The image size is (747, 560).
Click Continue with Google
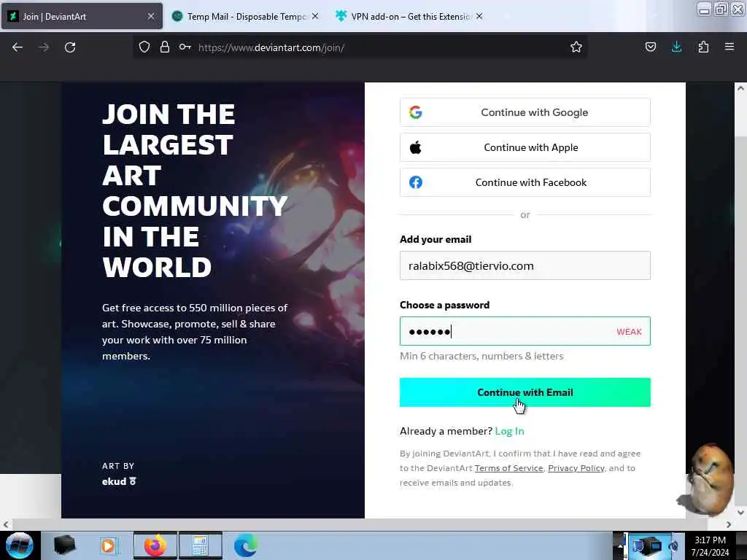click(x=525, y=112)
